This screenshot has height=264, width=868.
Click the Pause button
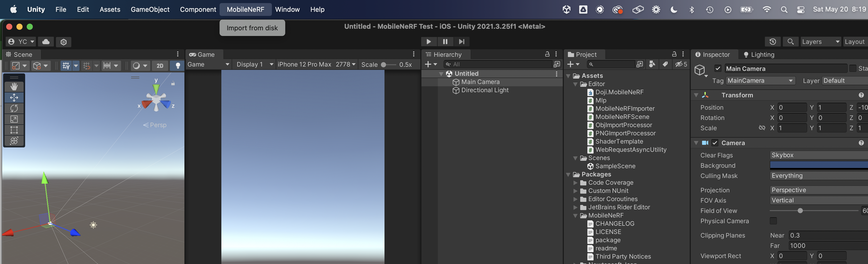[445, 41]
